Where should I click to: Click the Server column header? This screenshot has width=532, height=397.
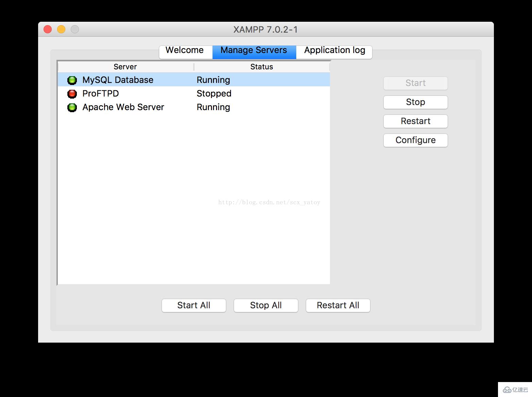[126, 67]
